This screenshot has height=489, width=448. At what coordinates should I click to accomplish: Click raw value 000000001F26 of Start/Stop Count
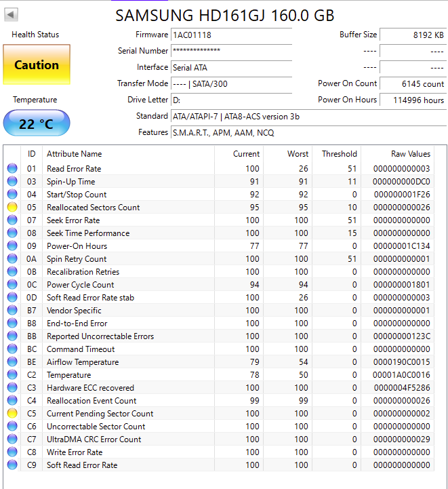[x=402, y=195]
